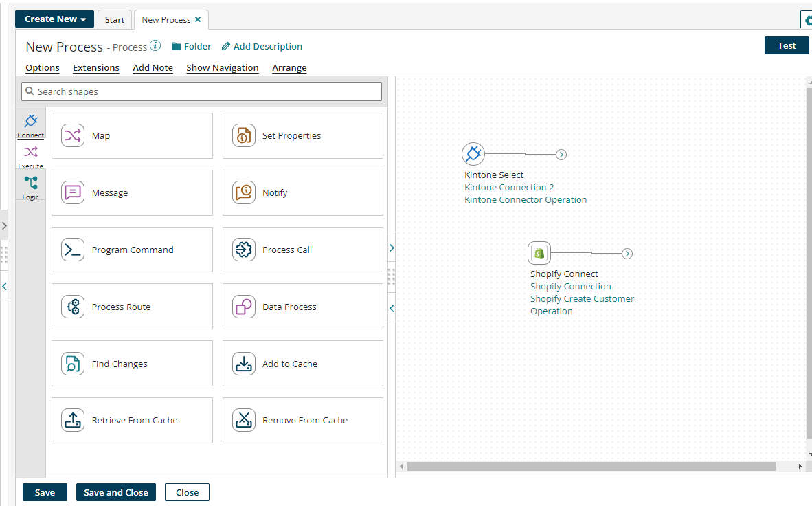Screen dimensions: 812x506
Task: Click the Kintone Select connector shape
Action: pos(473,154)
